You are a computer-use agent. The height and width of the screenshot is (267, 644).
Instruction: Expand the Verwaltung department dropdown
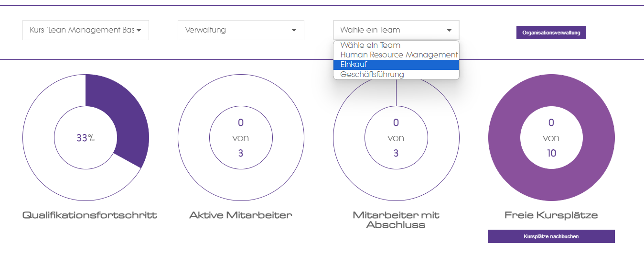(241, 30)
